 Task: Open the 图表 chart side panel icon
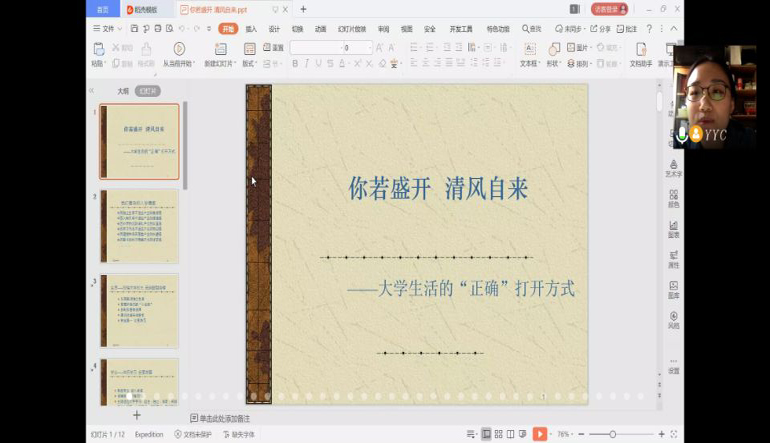click(674, 229)
